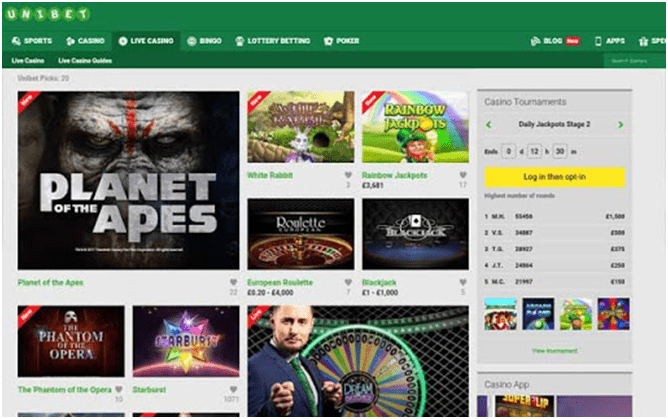The width and height of the screenshot is (668, 419).
Task: Open fourth tournament game thumbnail
Action: pos(613,314)
